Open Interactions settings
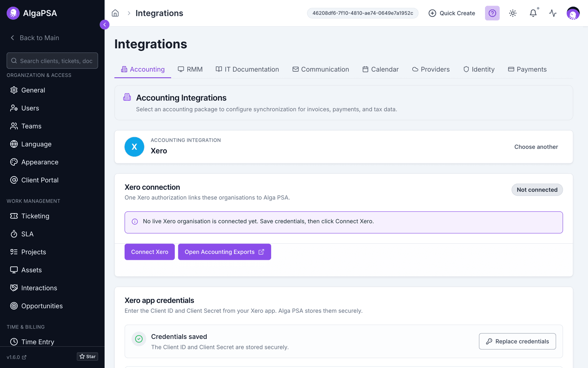 point(52,288)
